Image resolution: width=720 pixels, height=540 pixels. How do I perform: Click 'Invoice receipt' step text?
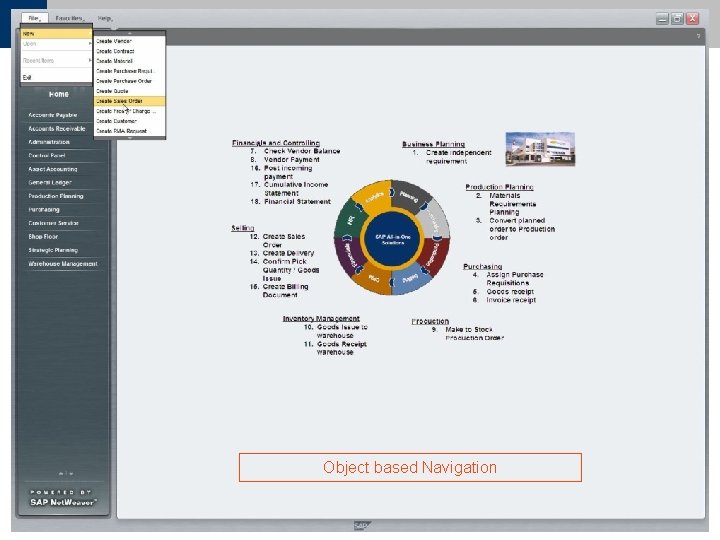[511, 300]
